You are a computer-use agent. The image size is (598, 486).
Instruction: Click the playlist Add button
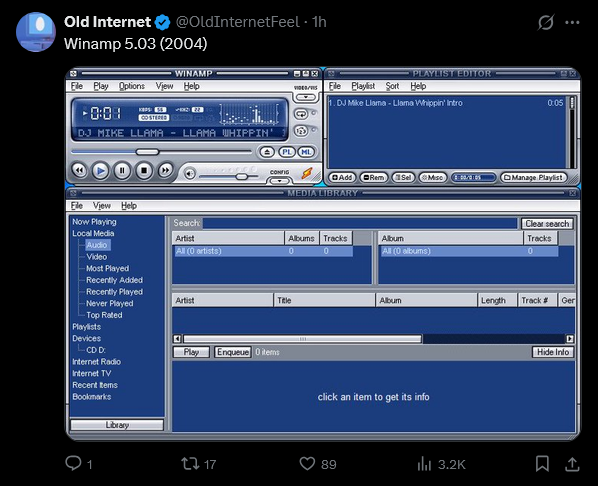pos(342,177)
